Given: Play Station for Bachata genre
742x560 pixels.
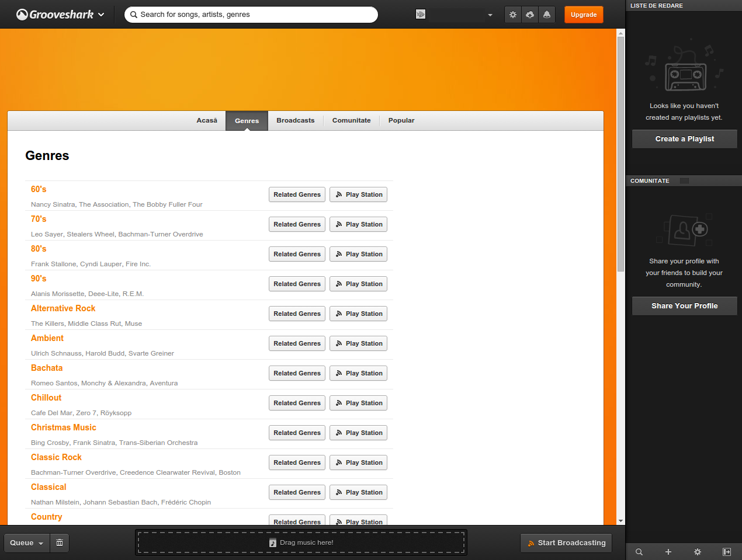Looking at the screenshot, I should coord(359,373).
